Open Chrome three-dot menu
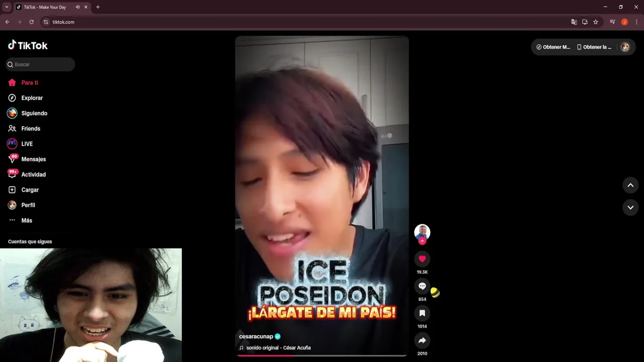 [x=636, y=22]
